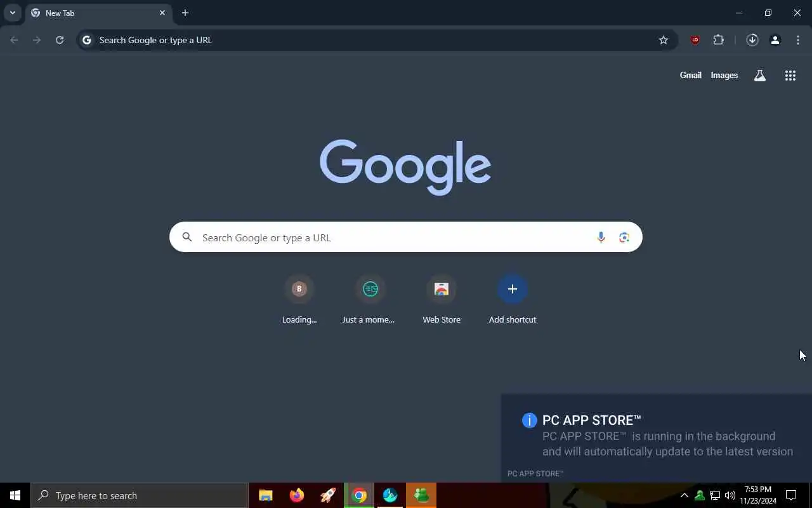This screenshot has height=508, width=812.
Task: Open the green taskbar app icon
Action: click(421, 495)
